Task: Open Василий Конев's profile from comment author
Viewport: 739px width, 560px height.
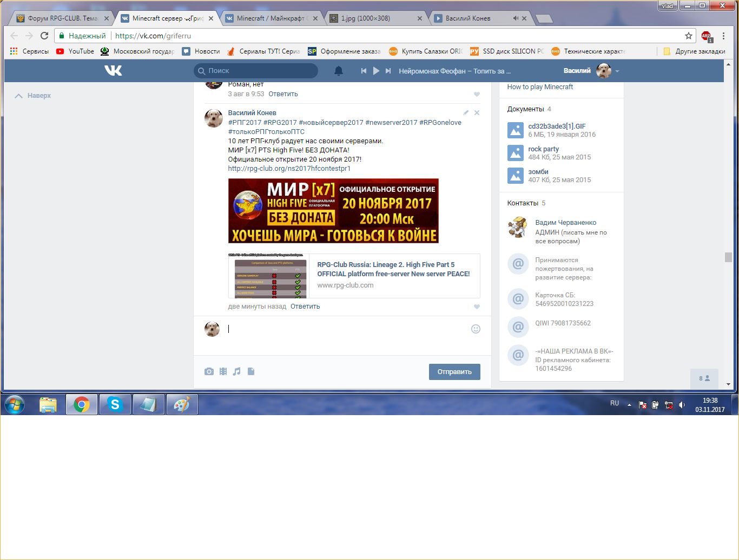Action: [x=252, y=113]
